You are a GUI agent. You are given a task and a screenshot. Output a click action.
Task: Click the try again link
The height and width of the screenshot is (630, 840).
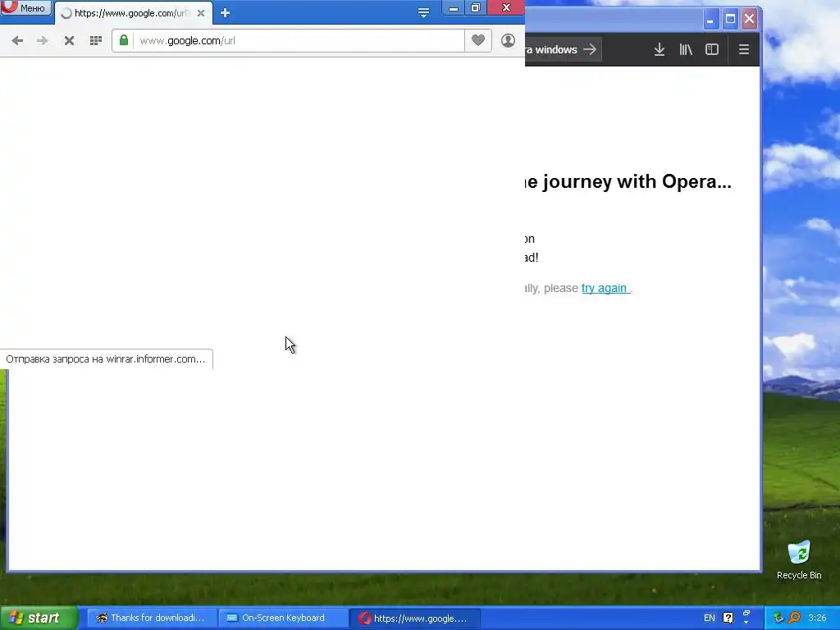coord(605,288)
